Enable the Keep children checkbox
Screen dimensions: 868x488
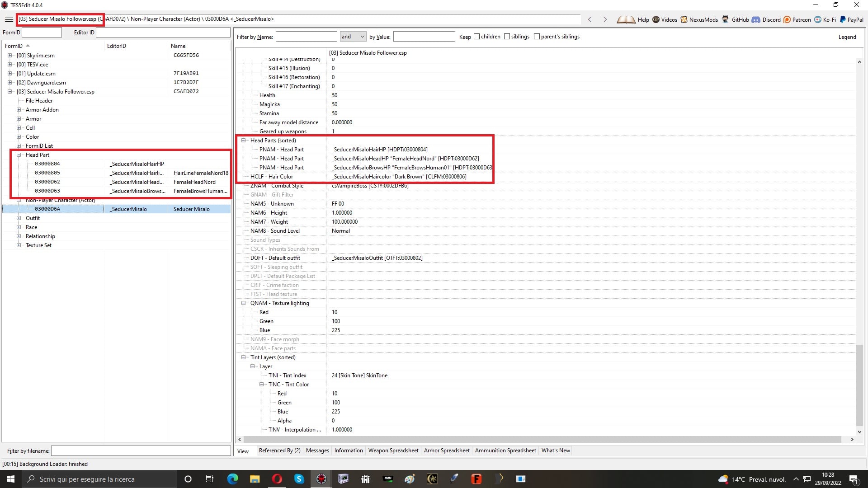(476, 37)
